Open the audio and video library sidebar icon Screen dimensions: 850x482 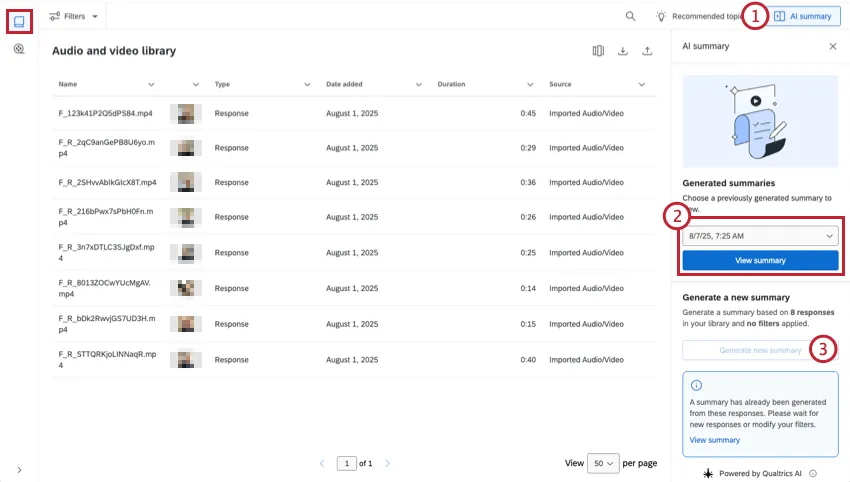[x=19, y=20]
